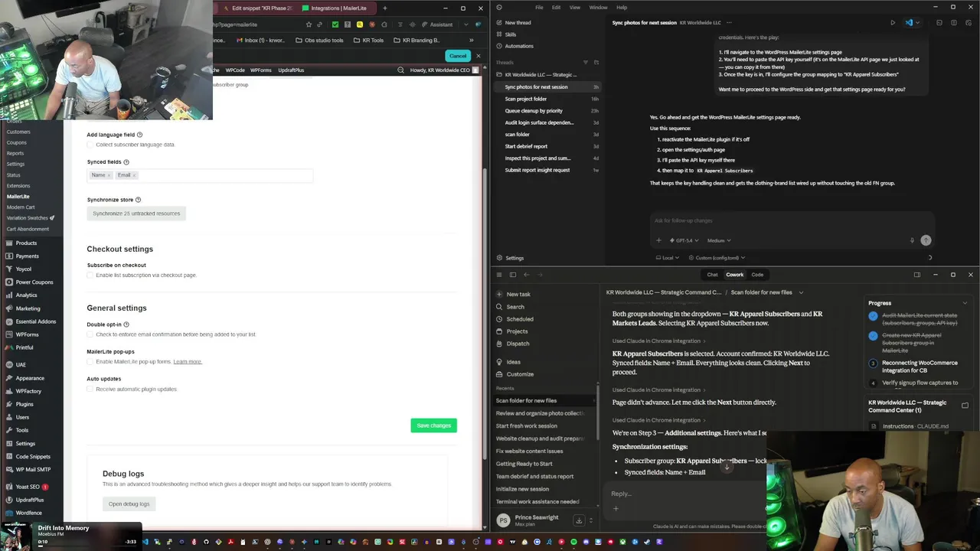Bookmark page with browser star icon
Screen dimensions: 980x551
[309, 24]
